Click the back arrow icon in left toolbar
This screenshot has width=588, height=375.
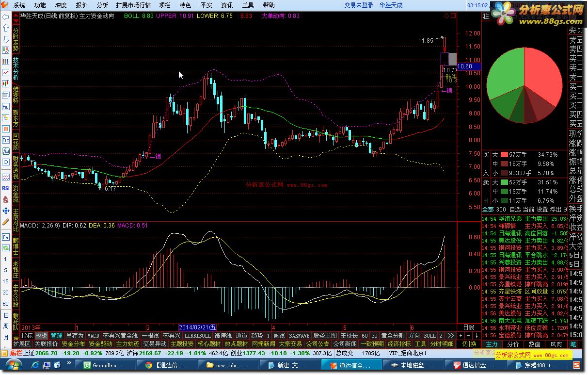pos(5,16)
